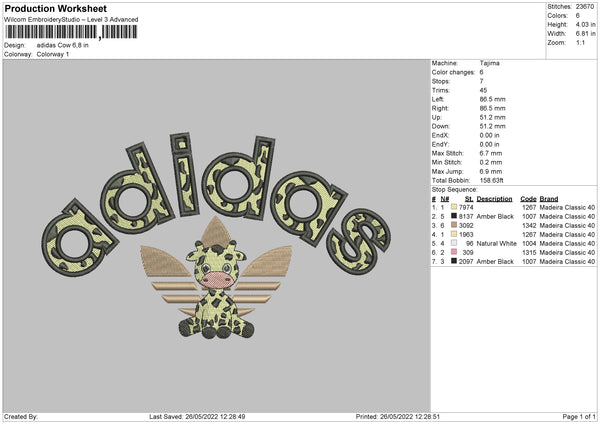The width and height of the screenshot is (600, 424).
Task: Select the cream swatch beside 1963 stitches
Action: tap(454, 234)
